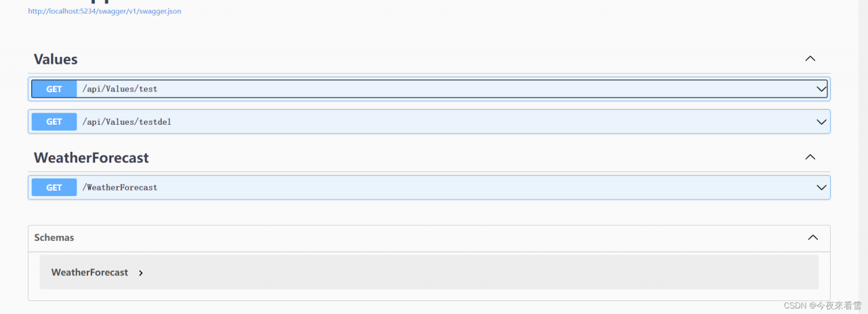Open the swagger.json link

[x=104, y=12]
